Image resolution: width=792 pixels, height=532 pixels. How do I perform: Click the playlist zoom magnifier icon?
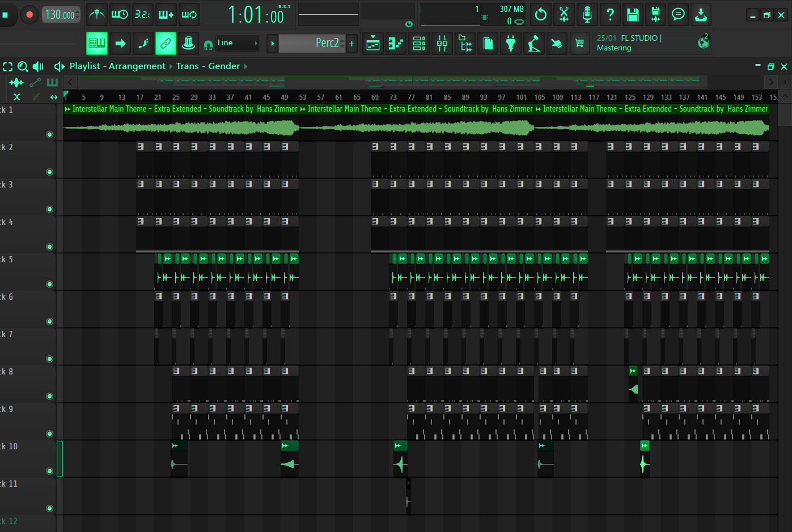[23, 66]
